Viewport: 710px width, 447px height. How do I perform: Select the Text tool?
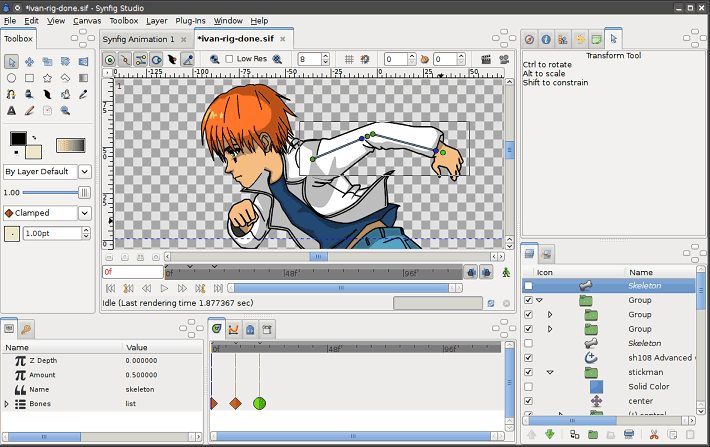11,110
